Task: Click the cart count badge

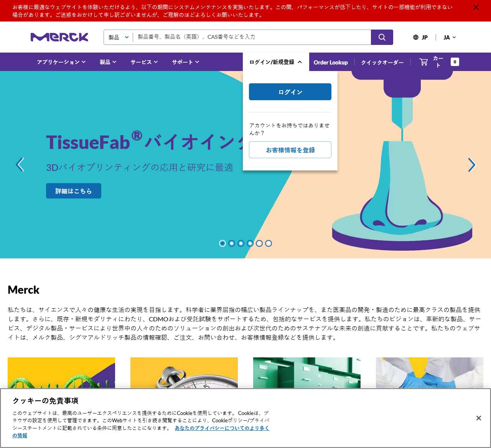Action: pyautogui.click(x=455, y=62)
